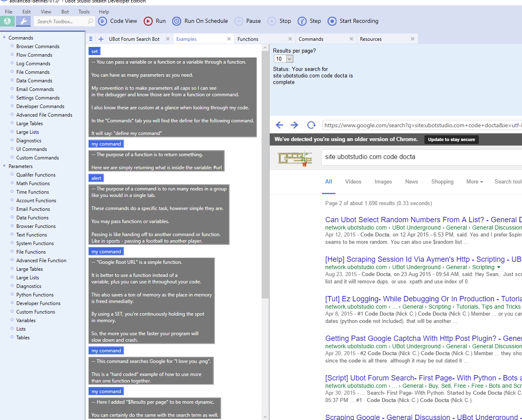
Task: Run the bot script
Action: click(x=155, y=21)
